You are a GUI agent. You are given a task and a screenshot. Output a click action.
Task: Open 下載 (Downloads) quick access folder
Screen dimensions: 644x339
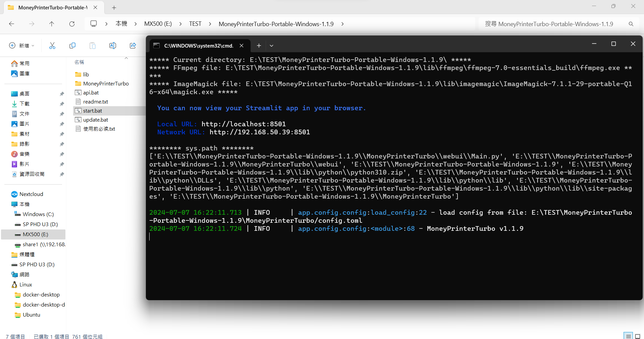[24, 104]
